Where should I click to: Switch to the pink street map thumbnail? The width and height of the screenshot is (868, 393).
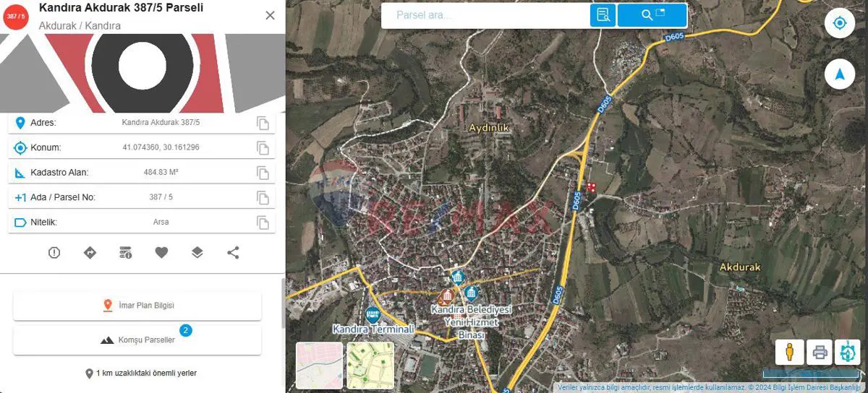pos(319,366)
